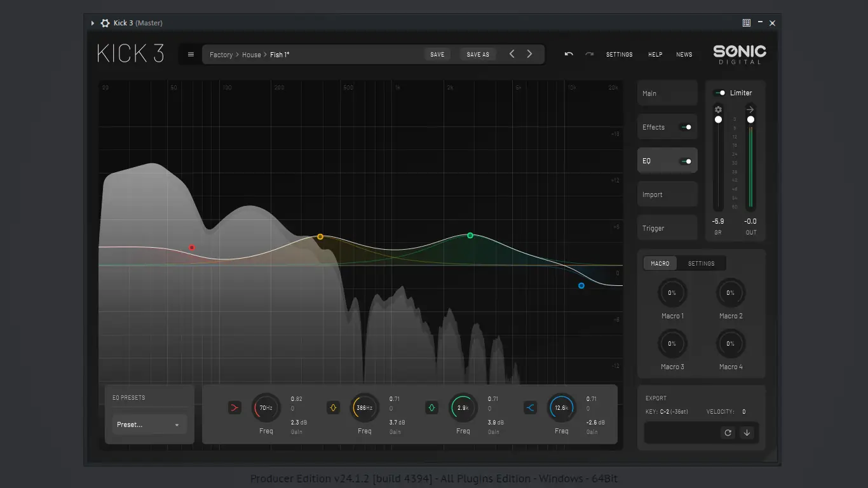Undo the last change

pos(569,54)
